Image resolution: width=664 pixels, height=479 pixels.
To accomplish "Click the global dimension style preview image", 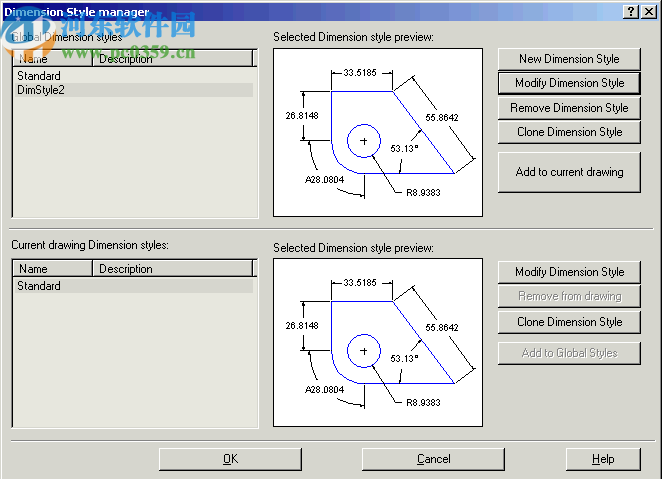I will (x=377, y=132).
